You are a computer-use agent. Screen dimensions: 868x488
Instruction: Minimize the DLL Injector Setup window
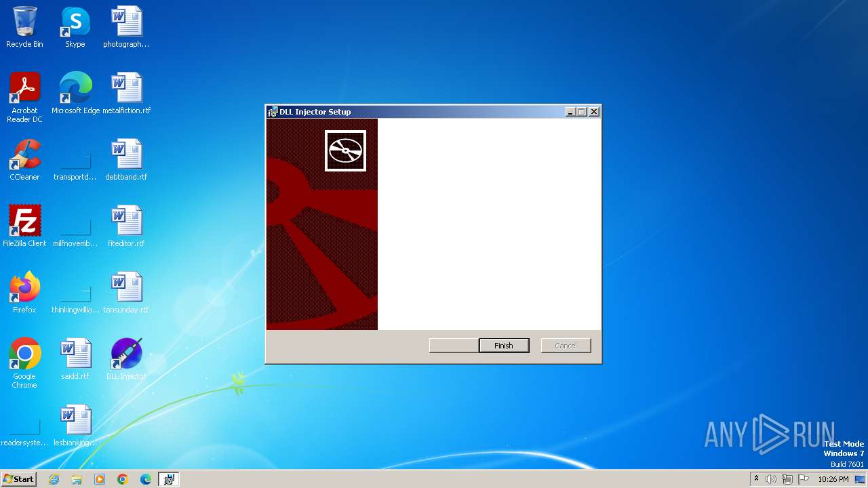click(570, 112)
